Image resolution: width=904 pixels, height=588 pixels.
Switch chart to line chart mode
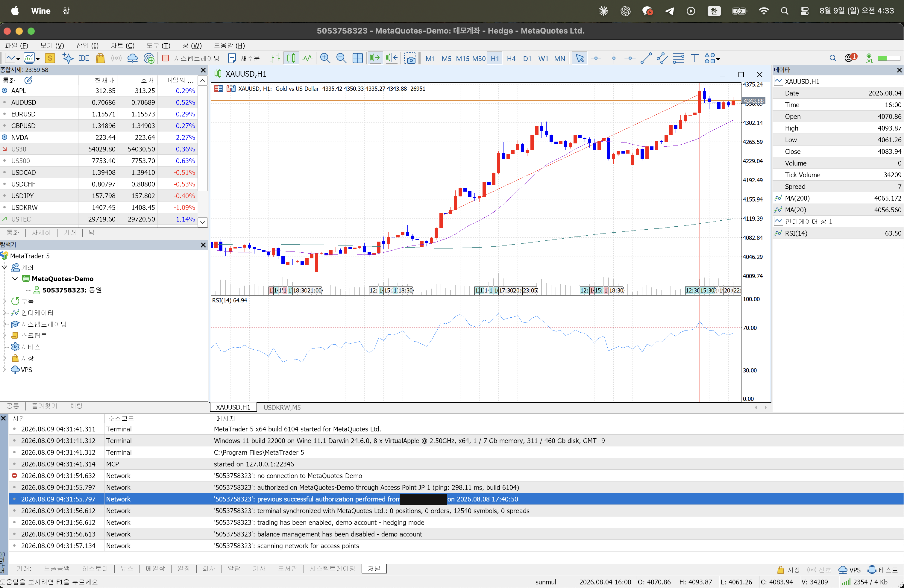tap(307, 58)
